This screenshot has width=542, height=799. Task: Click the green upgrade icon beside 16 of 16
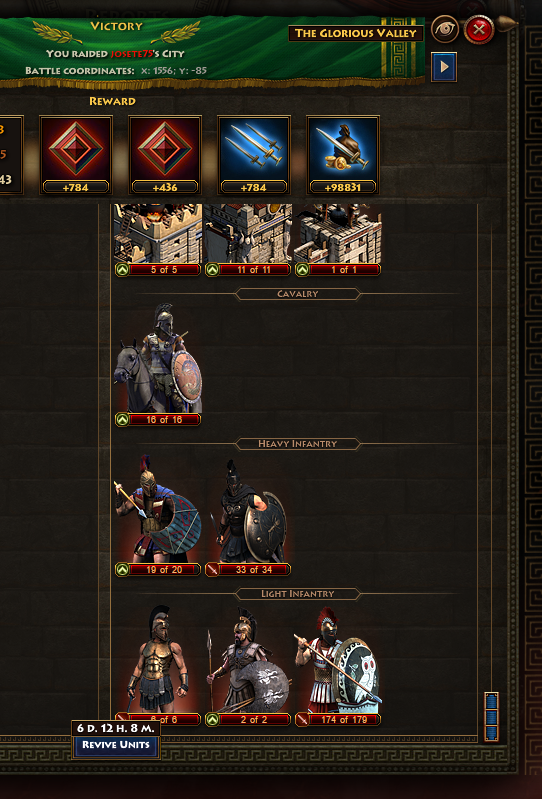[122, 420]
